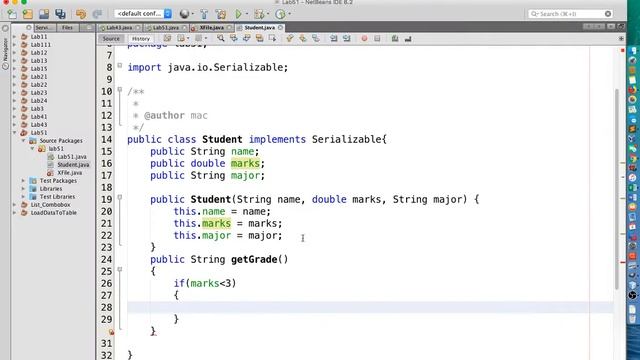Switch to the Lab51.java editor tab
This screenshot has height=360, width=640.
click(166, 27)
